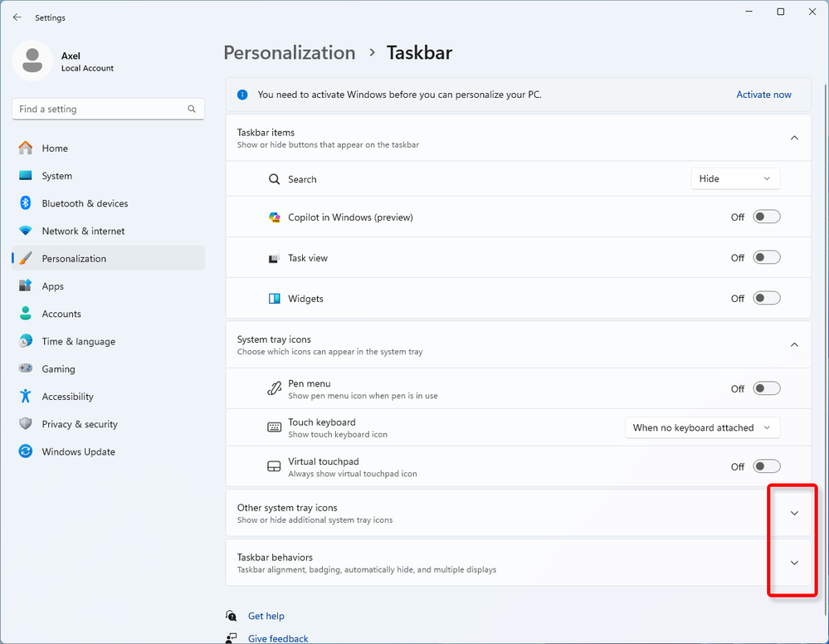Click the Network wifi icon
The width and height of the screenshot is (829, 644).
[26, 231]
